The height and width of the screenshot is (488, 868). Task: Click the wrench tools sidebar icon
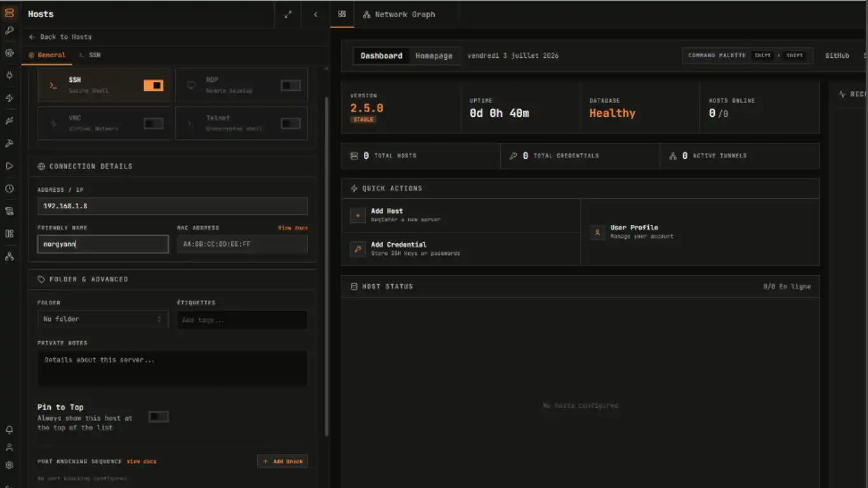click(10, 144)
